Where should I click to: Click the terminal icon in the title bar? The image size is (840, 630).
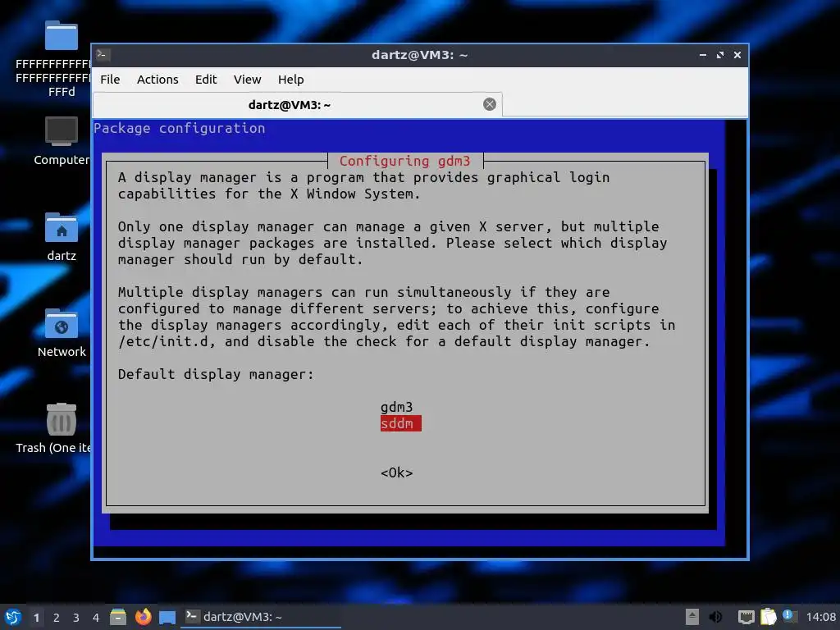103,55
